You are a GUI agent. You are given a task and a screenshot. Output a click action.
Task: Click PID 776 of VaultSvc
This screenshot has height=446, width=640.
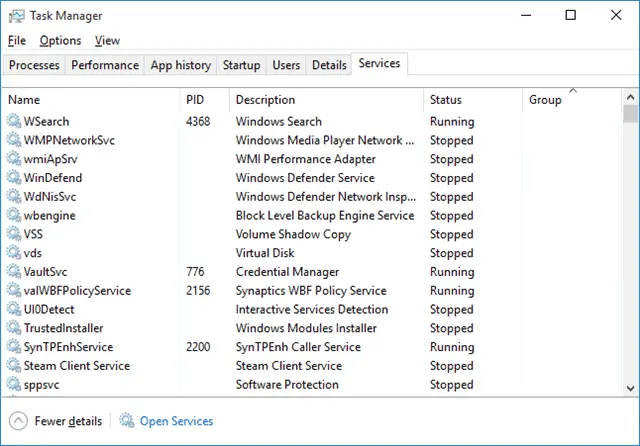(x=195, y=271)
